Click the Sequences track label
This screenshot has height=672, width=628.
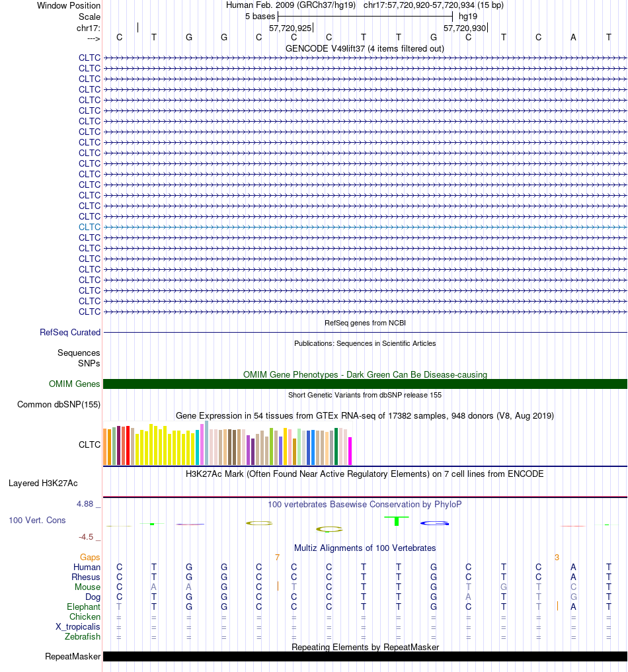click(79, 353)
